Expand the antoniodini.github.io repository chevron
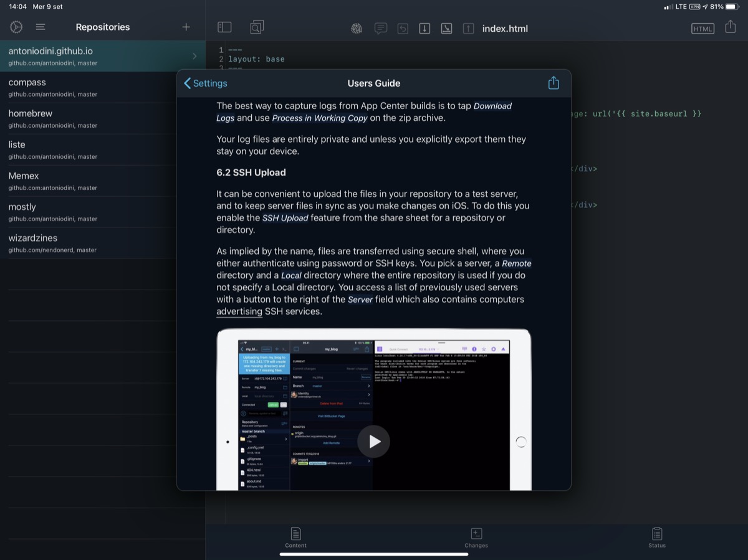Image resolution: width=748 pixels, height=560 pixels. pos(194,56)
